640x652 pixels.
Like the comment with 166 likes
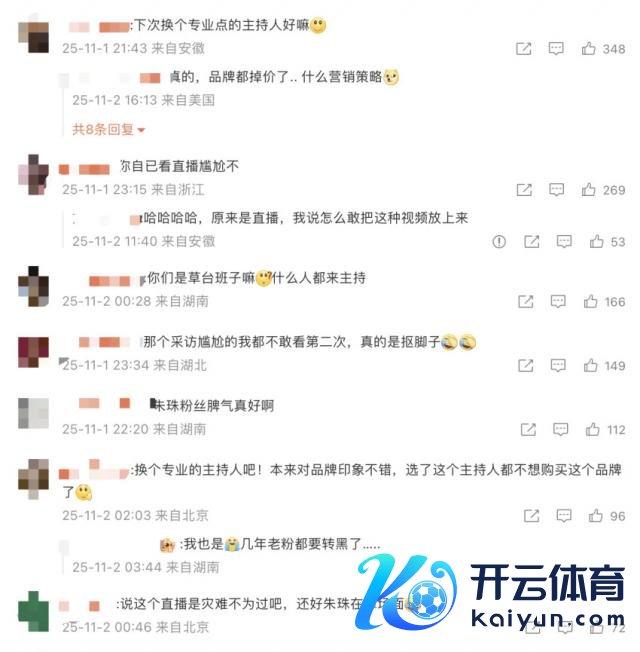coord(591,301)
